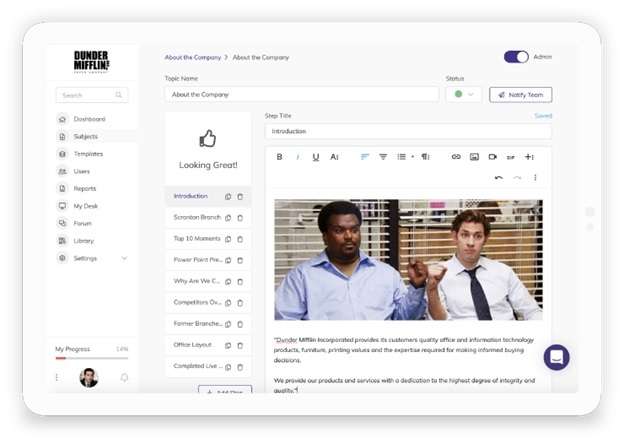Open Subjects in sidebar
The width and height of the screenshot is (624, 439).
(x=86, y=137)
